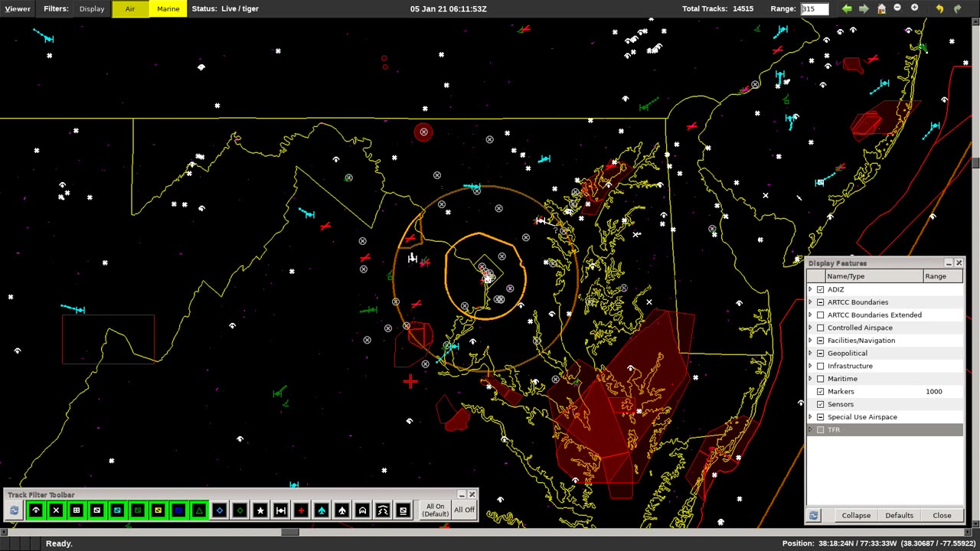
Task: Toggle the double-arc track filter
Action: click(x=383, y=510)
